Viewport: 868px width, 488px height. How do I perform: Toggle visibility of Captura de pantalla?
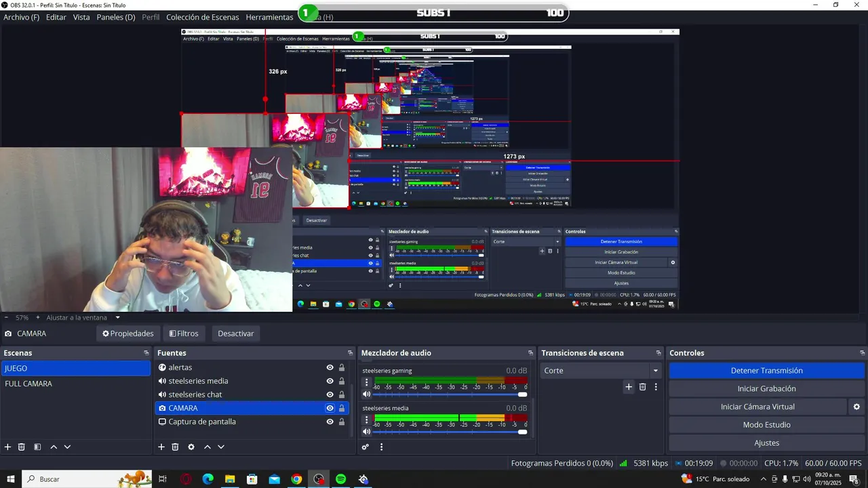click(x=330, y=422)
